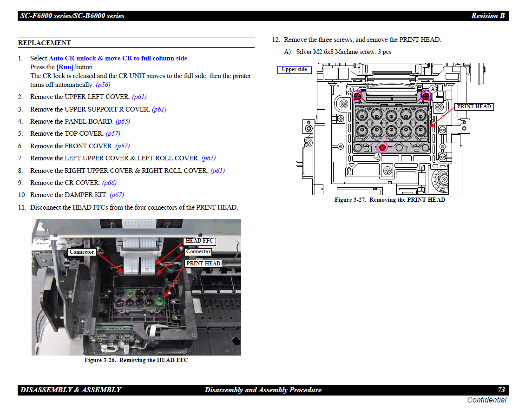Go to p66 for the CR COVER
Viewport: 532px width, 409px height.
point(109,183)
